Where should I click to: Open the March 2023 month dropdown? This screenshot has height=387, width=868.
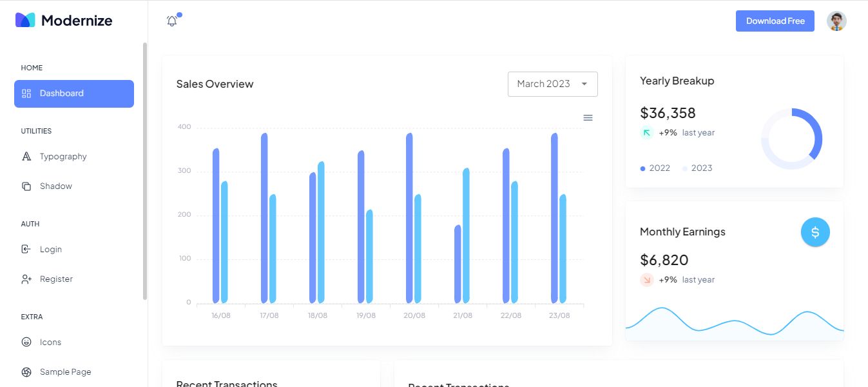tap(552, 84)
